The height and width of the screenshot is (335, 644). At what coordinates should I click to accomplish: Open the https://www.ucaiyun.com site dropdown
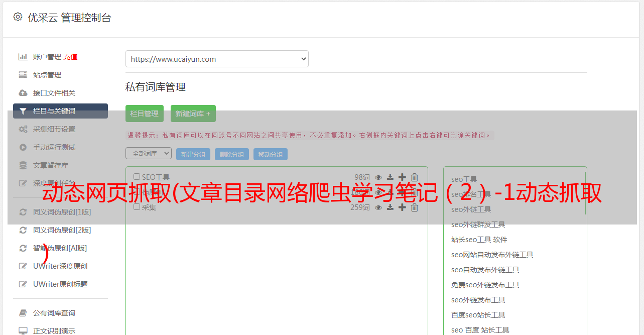pos(217,59)
